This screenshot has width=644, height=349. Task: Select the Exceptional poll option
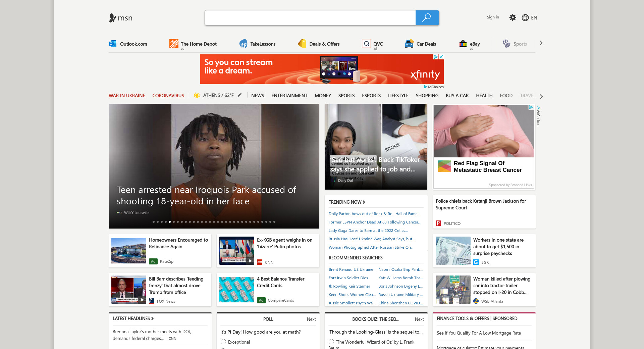[x=223, y=342]
